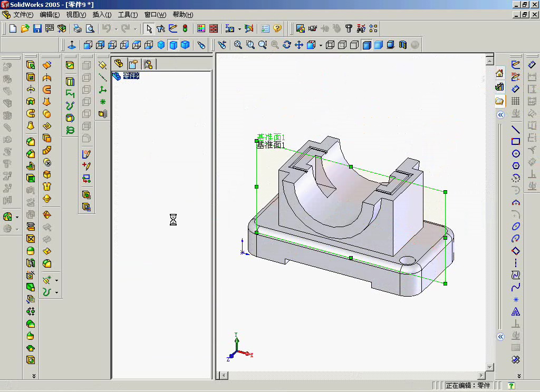Switch to Front view orientation cube
Screen dimensions: 540x392
coord(88,45)
